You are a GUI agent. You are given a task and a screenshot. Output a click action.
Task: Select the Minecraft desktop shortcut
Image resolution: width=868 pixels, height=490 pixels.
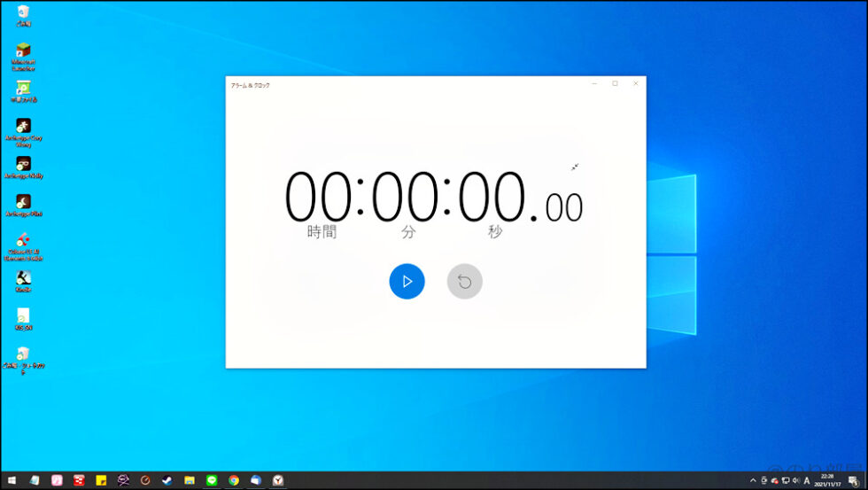[23, 57]
